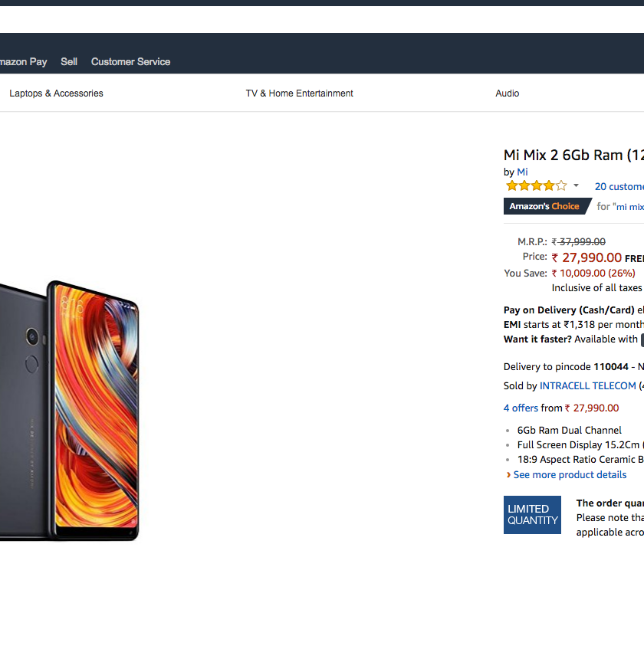Switch to TV & Home Entertainment category

[299, 93]
